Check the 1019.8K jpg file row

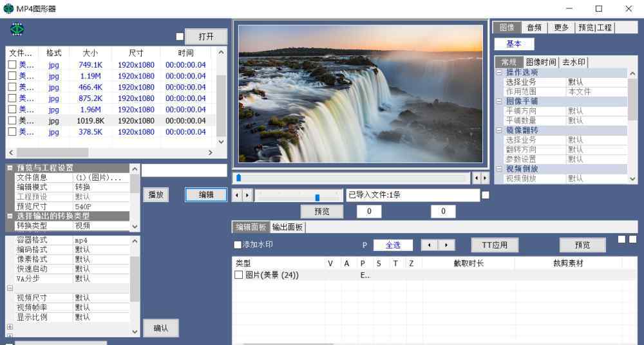pyautogui.click(x=12, y=120)
